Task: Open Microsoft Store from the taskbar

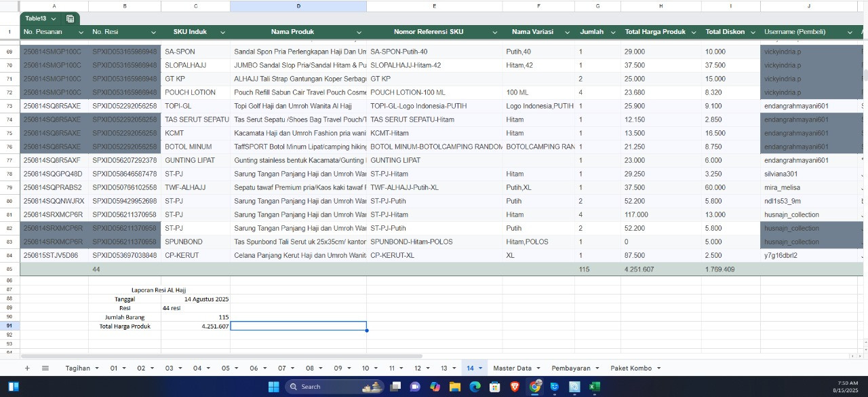Action: point(495,387)
